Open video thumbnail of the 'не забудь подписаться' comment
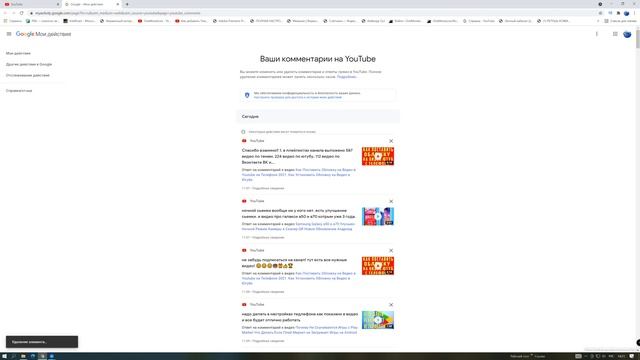Viewport: 640px width, 360px height. 378,266
